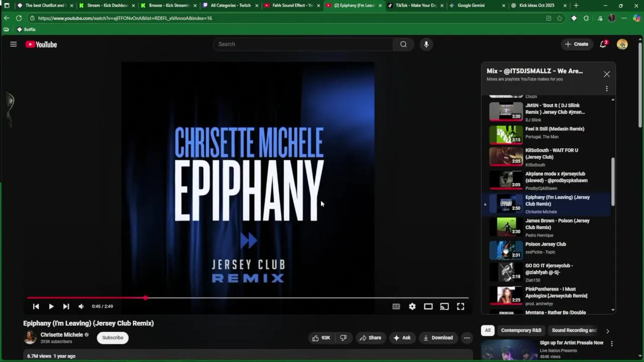644x362 pixels.
Task: Subscribe to Chrisette Michele channel
Action: [x=113, y=338]
